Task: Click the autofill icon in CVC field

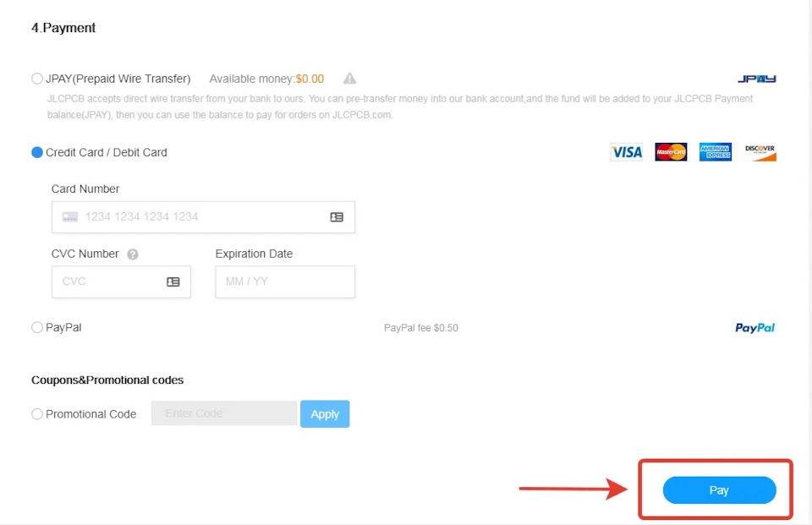Action: (x=173, y=282)
